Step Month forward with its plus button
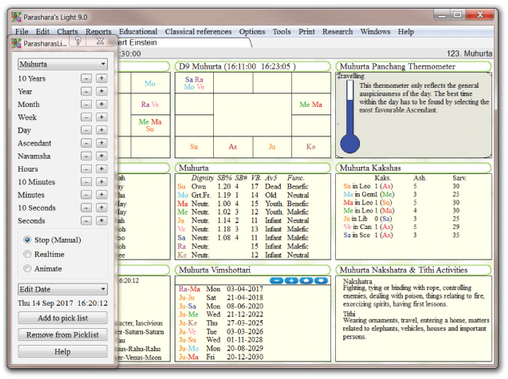 (x=102, y=104)
